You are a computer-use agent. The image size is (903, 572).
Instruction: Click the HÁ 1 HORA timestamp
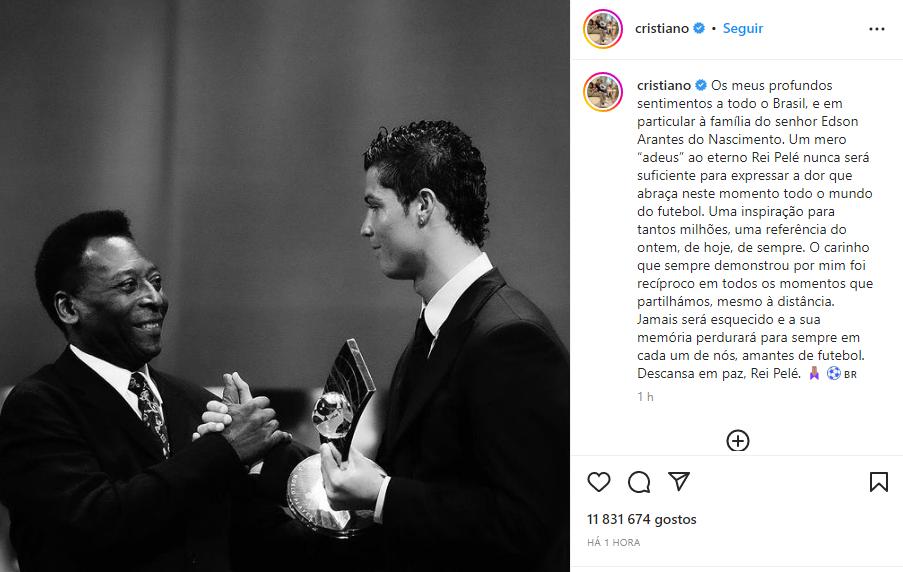click(613, 543)
